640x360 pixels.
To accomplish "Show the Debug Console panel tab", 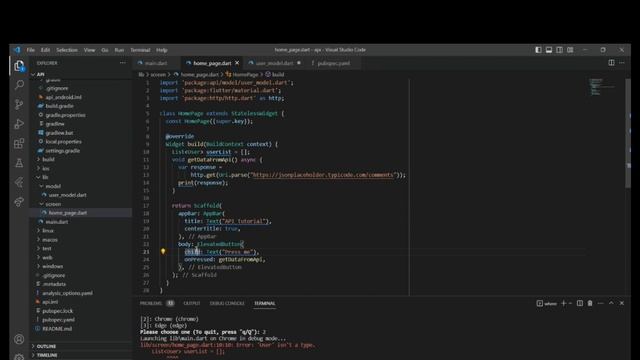I will point(227,303).
